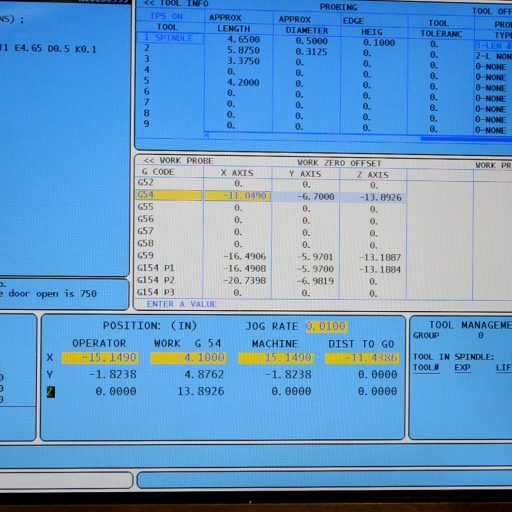Open the << TOOL INFO tab

pyautogui.click(x=176, y=3)
